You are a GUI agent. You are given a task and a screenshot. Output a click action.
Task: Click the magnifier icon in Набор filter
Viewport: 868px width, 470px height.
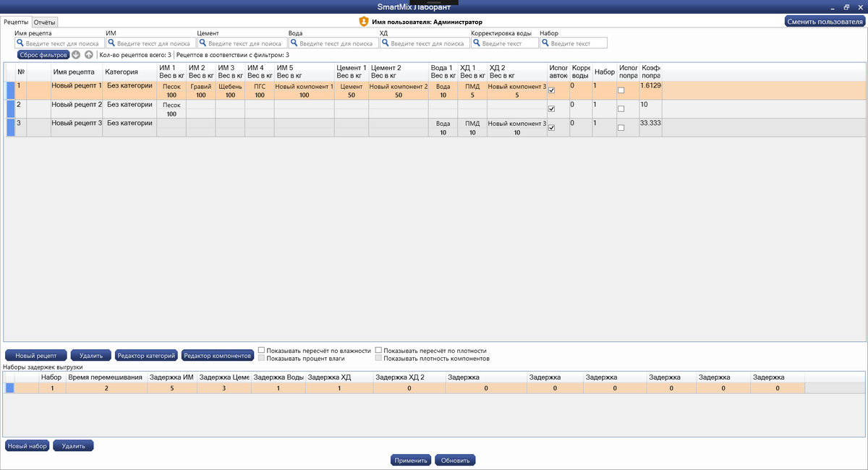tap(545, 43)
